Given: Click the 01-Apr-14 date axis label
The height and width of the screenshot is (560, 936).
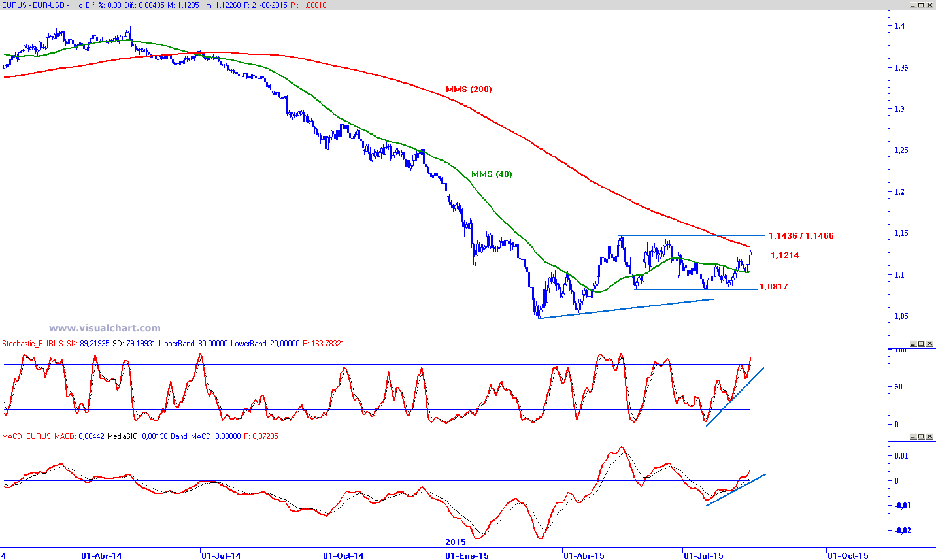Looking at the screenshot, I should coord(101,555).
